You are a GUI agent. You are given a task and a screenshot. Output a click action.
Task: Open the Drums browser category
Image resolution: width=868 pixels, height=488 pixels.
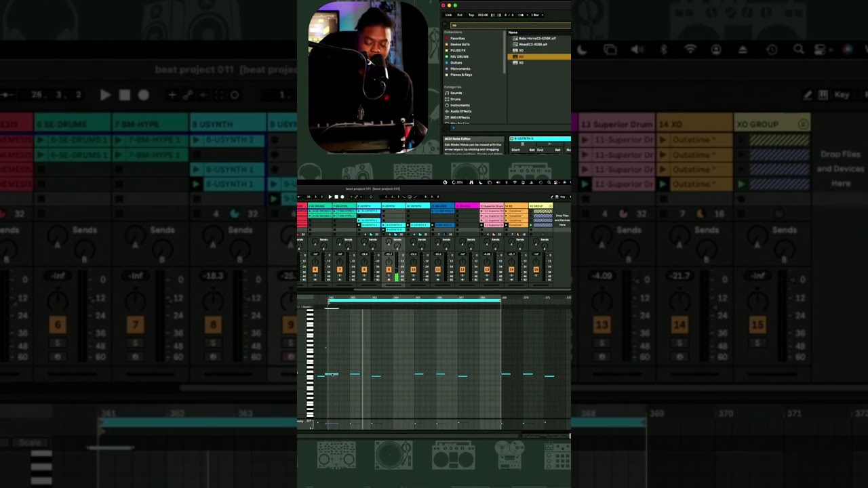click(454, 99)
